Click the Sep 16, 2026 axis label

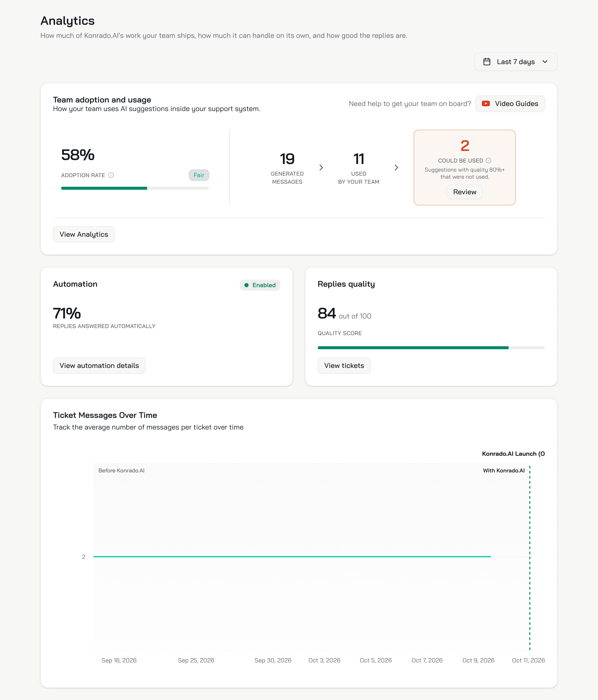tap(119, 660)
